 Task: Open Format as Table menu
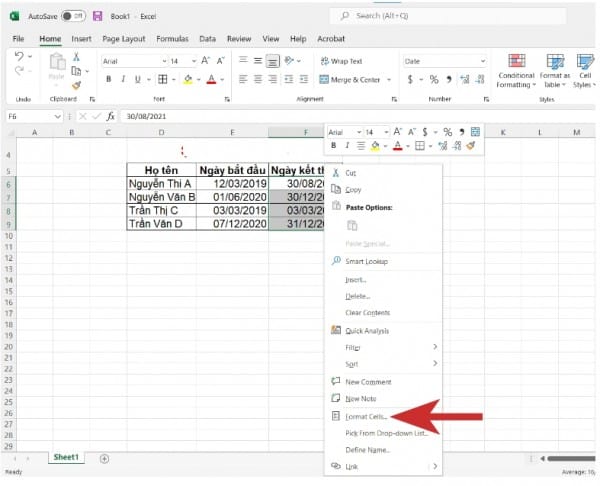click(x=555, y=71)
